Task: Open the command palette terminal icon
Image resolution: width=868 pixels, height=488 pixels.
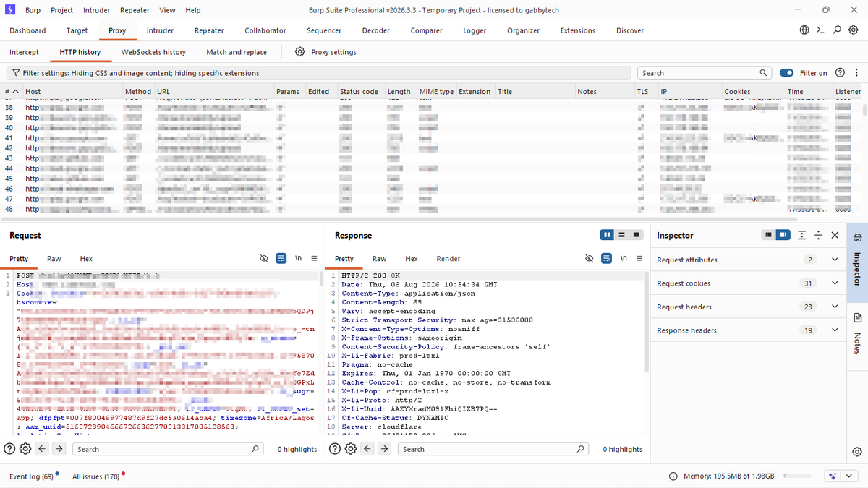Action: (x=820, y=30)
